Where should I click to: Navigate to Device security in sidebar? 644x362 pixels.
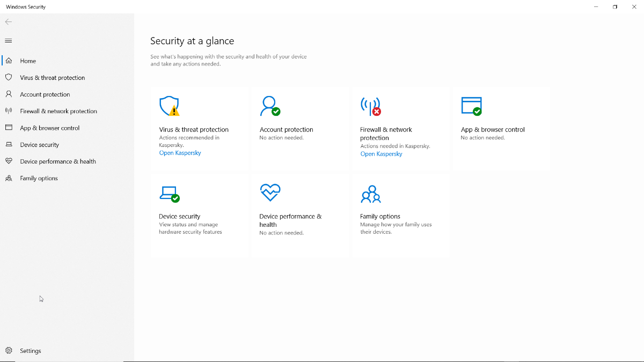pos(40,145)
